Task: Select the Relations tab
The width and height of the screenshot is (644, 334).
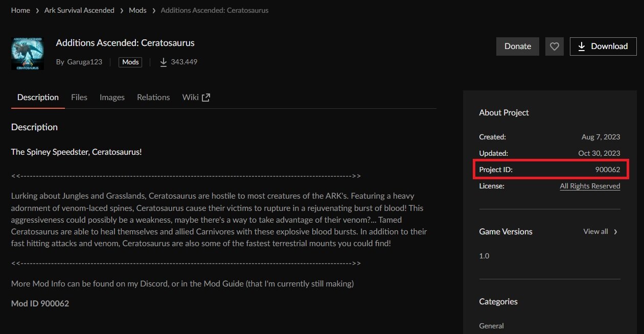Action: pyautogui.click(x=153, y=98)
